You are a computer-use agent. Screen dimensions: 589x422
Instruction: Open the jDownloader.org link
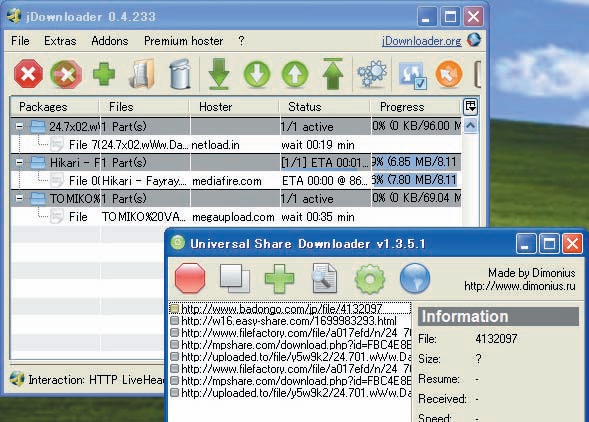(421, 41)
